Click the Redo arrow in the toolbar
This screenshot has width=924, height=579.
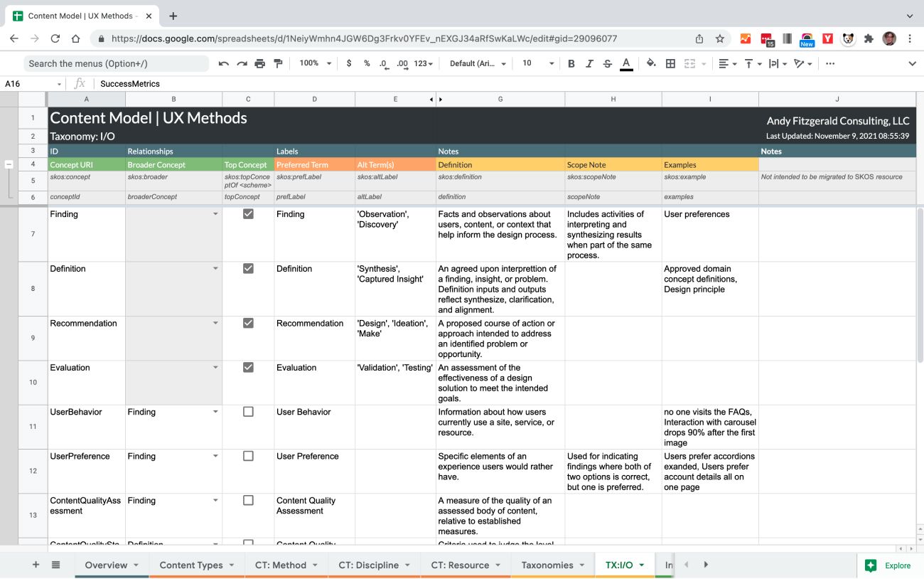pyautogui.click(x=242, y=64)
